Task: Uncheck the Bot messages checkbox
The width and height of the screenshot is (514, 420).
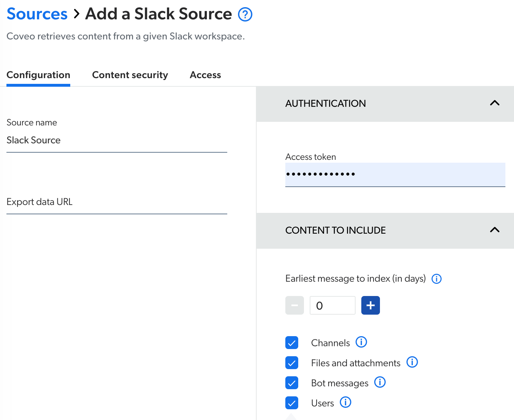Action: click(292, 383)
